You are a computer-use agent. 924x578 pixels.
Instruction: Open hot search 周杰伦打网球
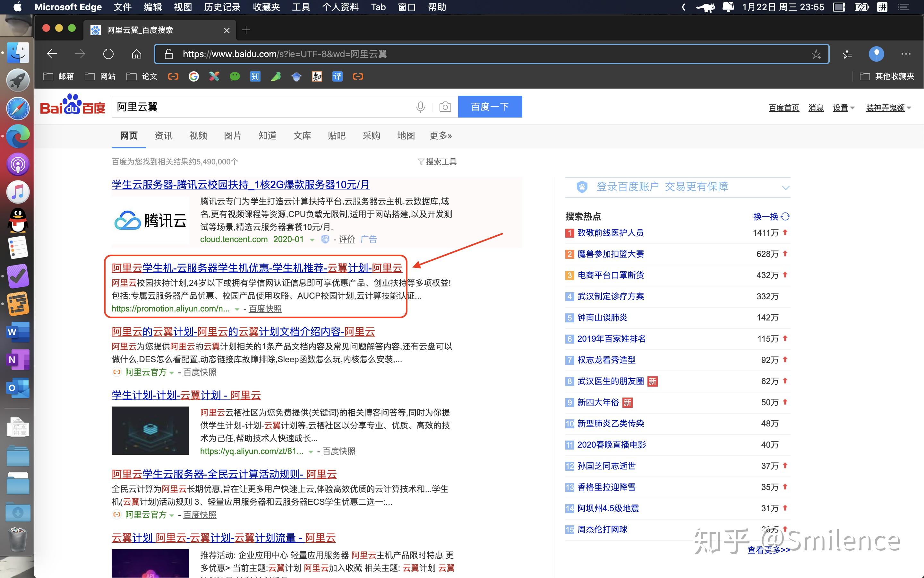602,530
